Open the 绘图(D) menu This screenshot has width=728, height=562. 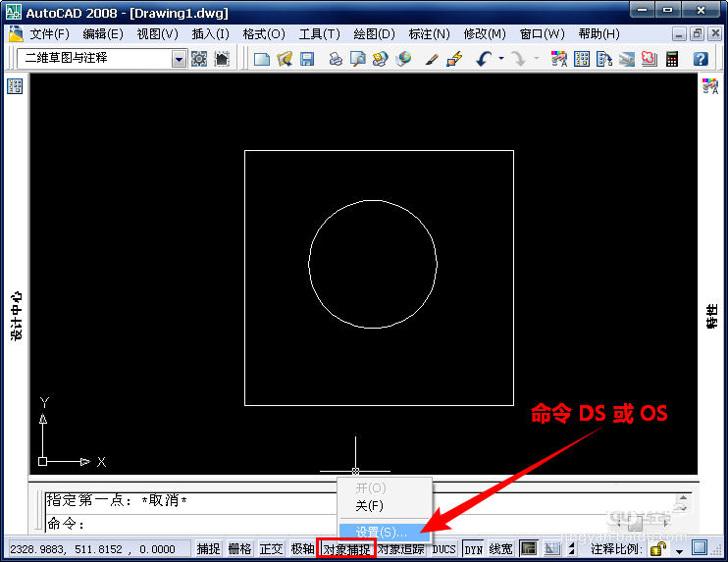click(x=374, y=34)
